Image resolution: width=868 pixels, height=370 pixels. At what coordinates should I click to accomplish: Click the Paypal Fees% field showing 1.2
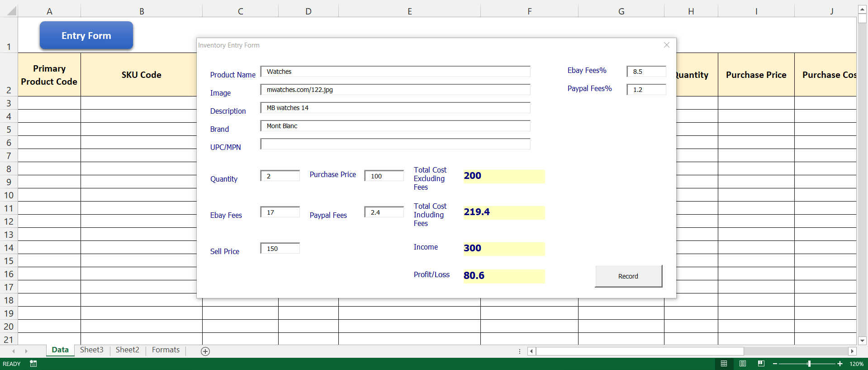[646, 90]
